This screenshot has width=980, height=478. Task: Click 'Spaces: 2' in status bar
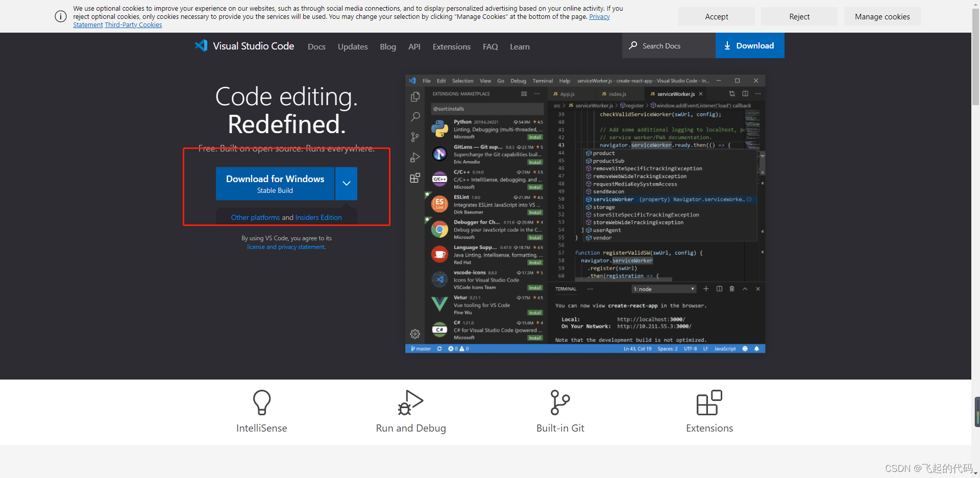click(x=668, y=349)
